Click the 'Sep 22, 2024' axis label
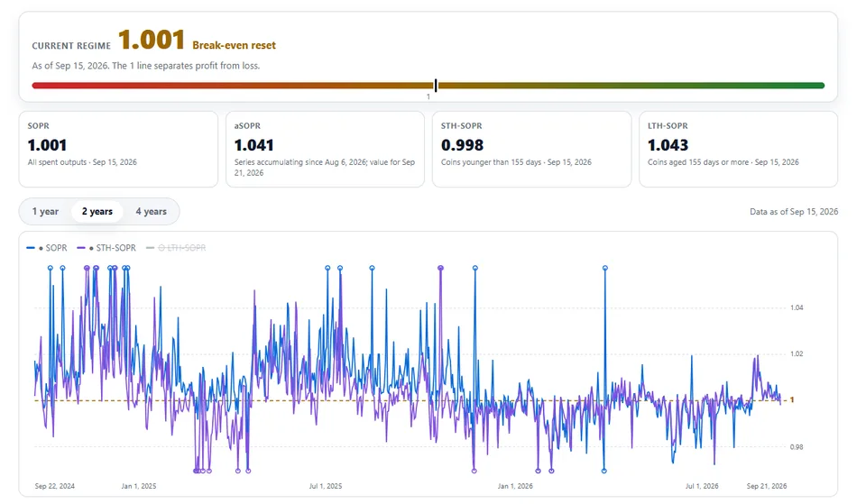Image resolution: width=866 pixels, height=504 pixels. click(55, 486)
